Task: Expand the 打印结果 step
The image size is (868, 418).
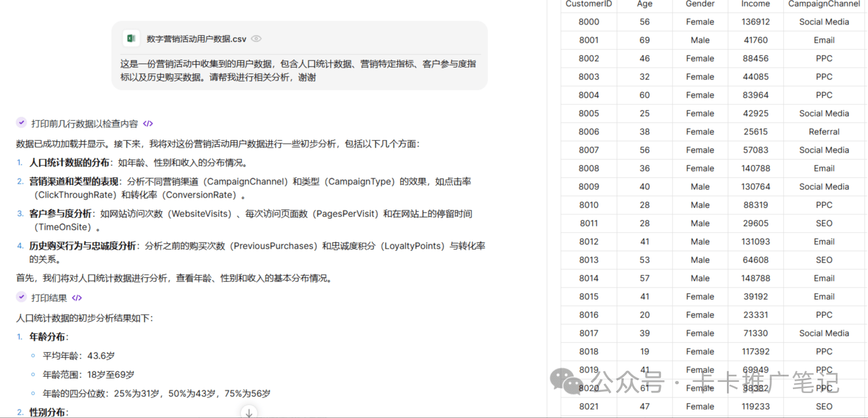Action: [x=49, y=298]
